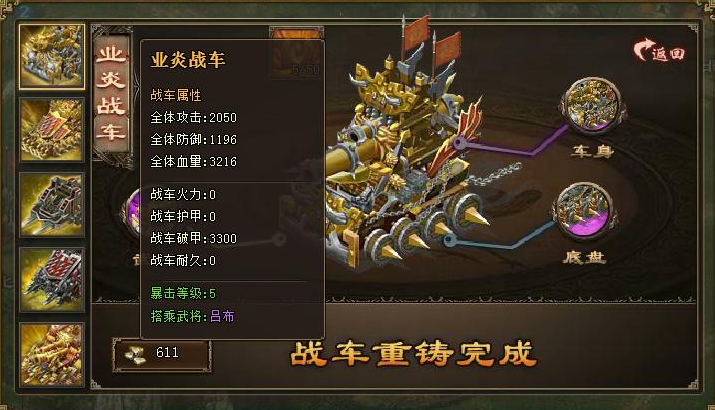
Task: Click the 车身 text label
Action: click(x=592, y=151)
